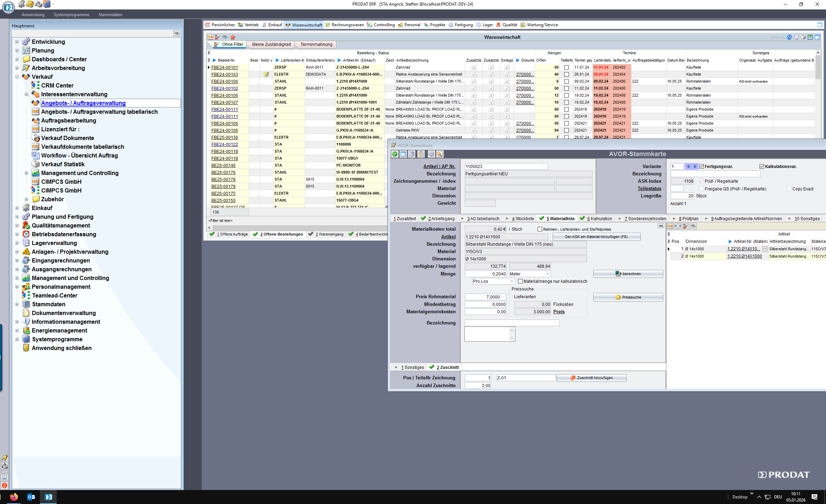The image size is (826, 504).
Task: Click the next variant arrow button
Action: click(x=695, y=167)
